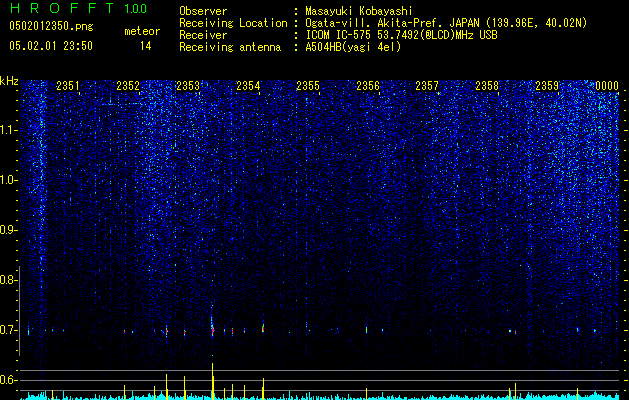Viewport: 629px width, 400px height.
Task: Click the 2351 time marker
Action: [x=68, y=85]
